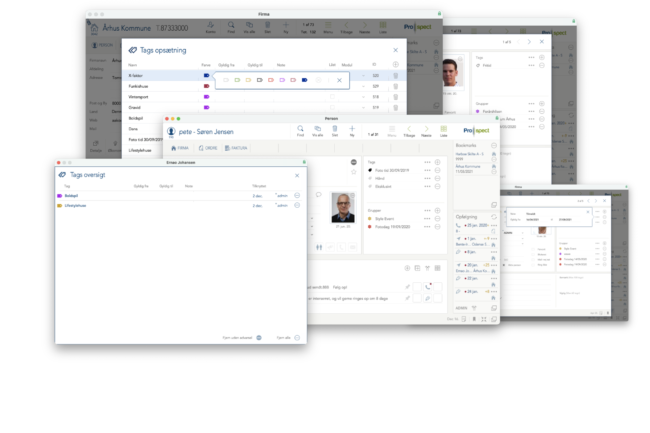Tick the Liste checkbox for Vintersport tag
This screenshot has width=650, height=433.
click(x=334, y=97)
